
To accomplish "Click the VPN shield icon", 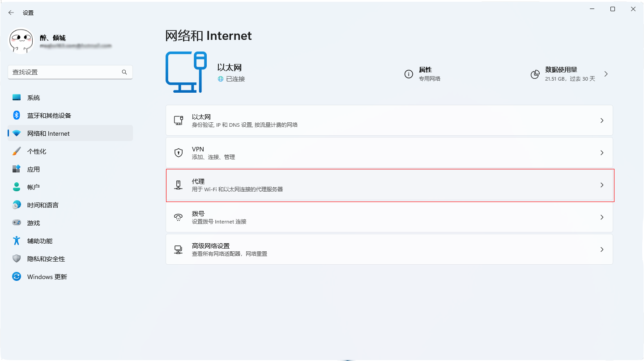I will [179, 153].
